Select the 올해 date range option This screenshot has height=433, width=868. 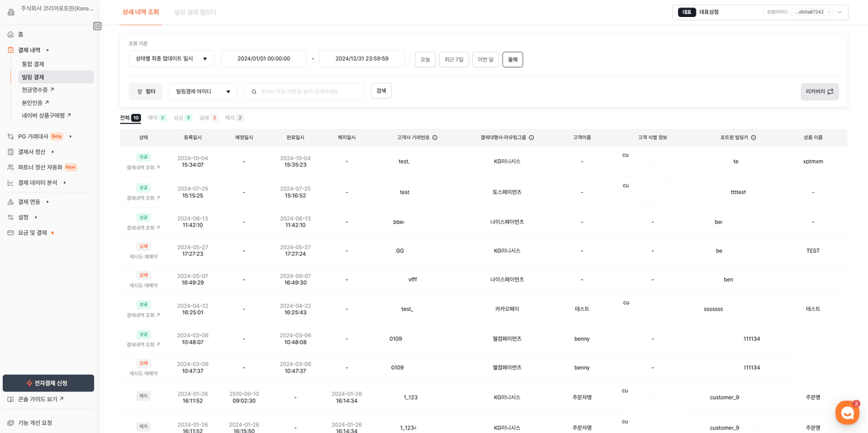pos(512,60)
